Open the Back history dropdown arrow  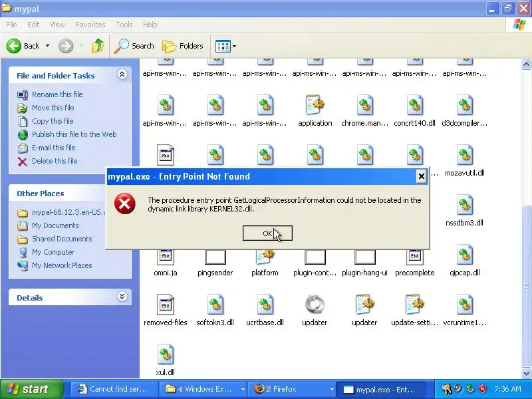pos(47,46)
